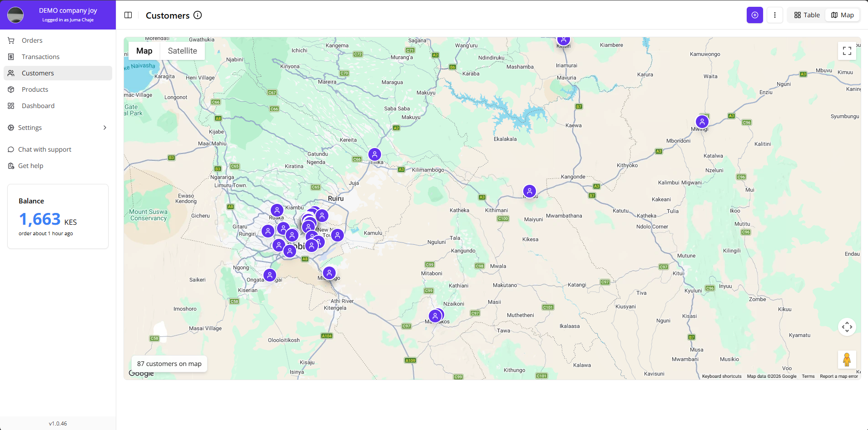Open Get help

point(58,166)
